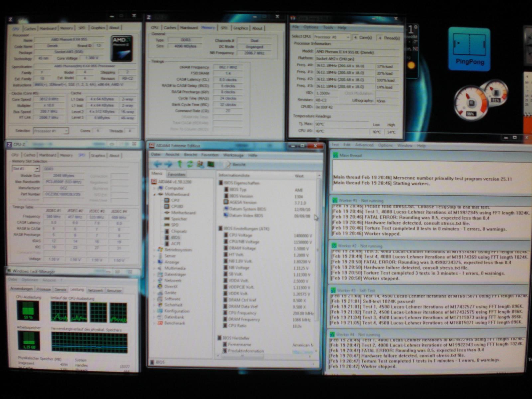
Task: Click the weather gadget sun icon
Action: pos(411,65)
